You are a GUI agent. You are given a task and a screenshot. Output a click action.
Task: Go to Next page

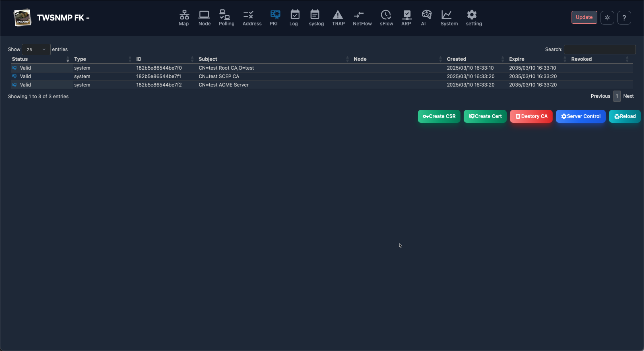pyautogui.click(x=628, y=96)
